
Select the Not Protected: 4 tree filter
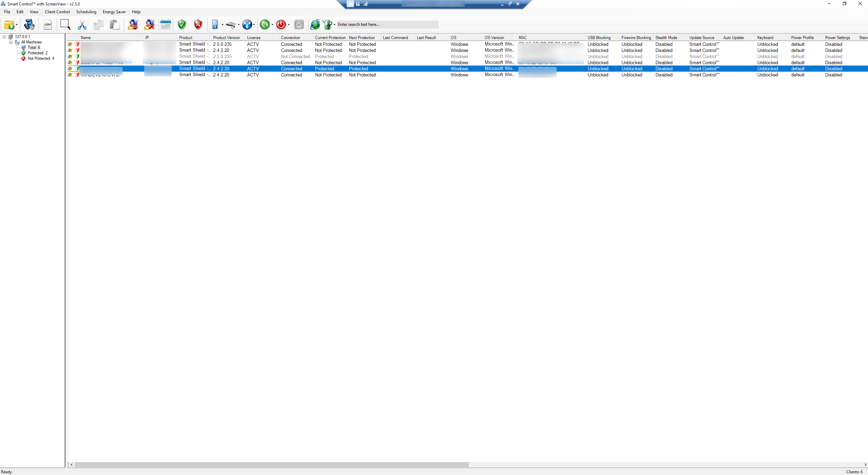coord(41,58)
